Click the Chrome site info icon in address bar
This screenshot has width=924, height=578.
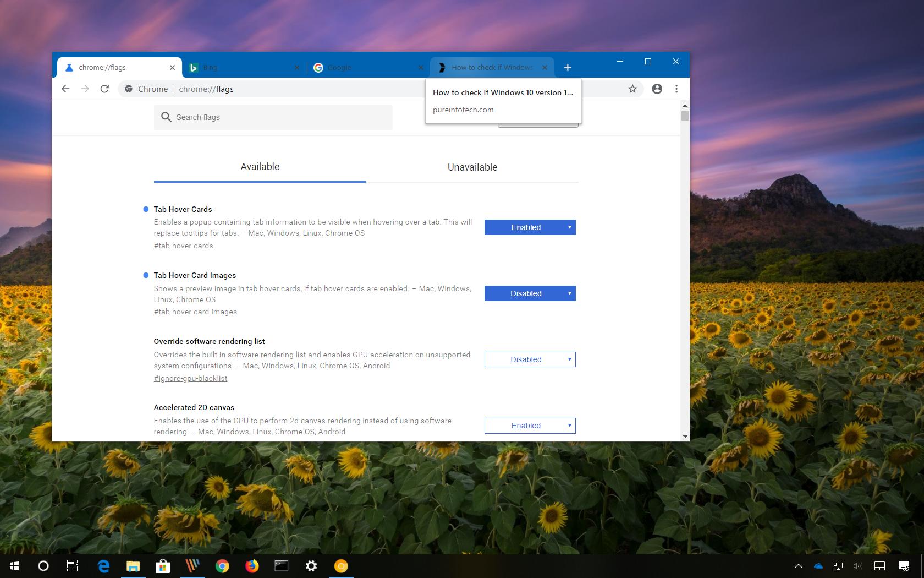(129, 89)
